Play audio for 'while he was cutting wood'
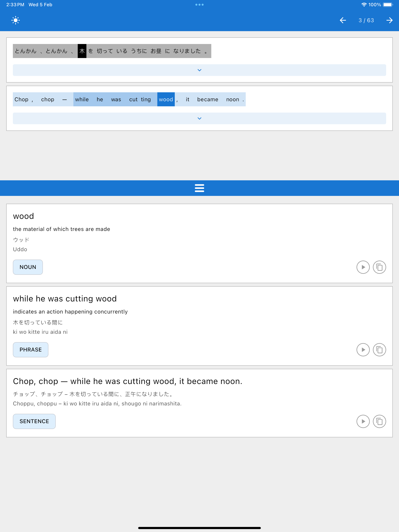 363,350
